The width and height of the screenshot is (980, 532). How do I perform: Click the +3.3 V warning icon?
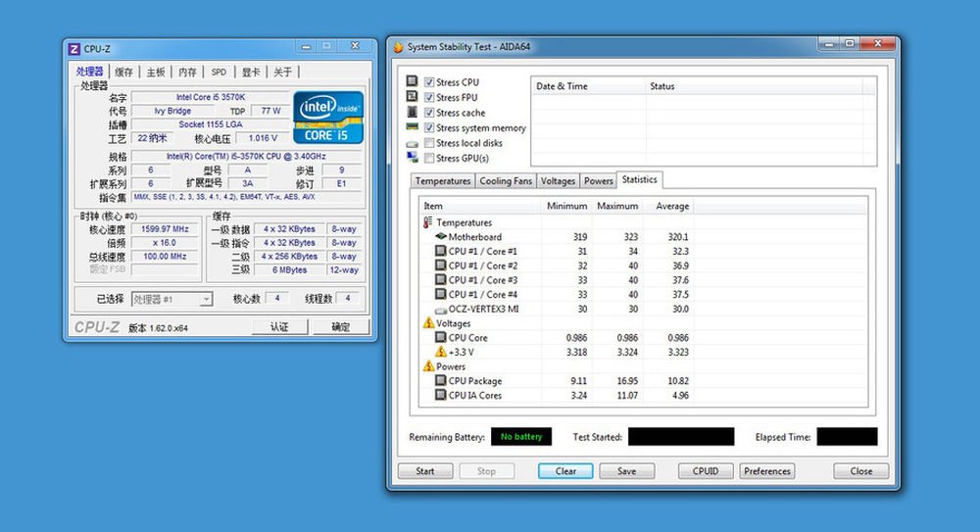click(x=441, y=352)
